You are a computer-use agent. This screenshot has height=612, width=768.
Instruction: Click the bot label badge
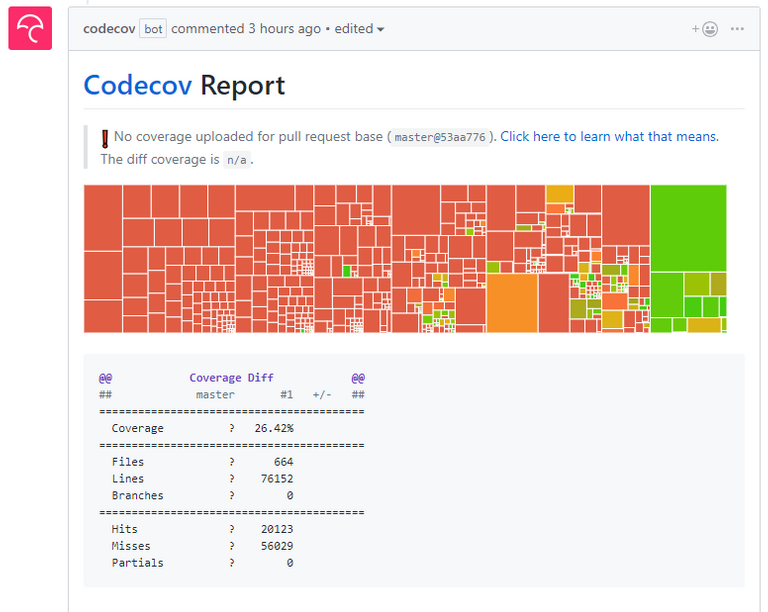pos(153,29)
